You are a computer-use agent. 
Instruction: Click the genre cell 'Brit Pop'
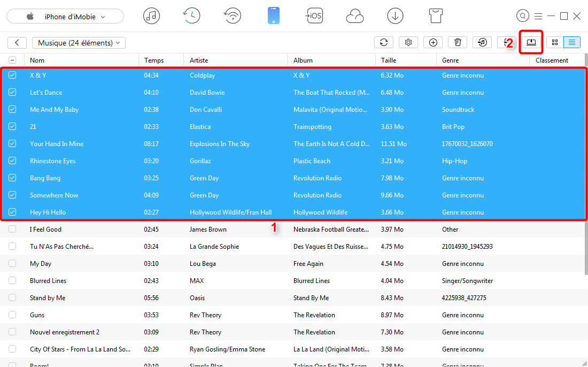453,126
